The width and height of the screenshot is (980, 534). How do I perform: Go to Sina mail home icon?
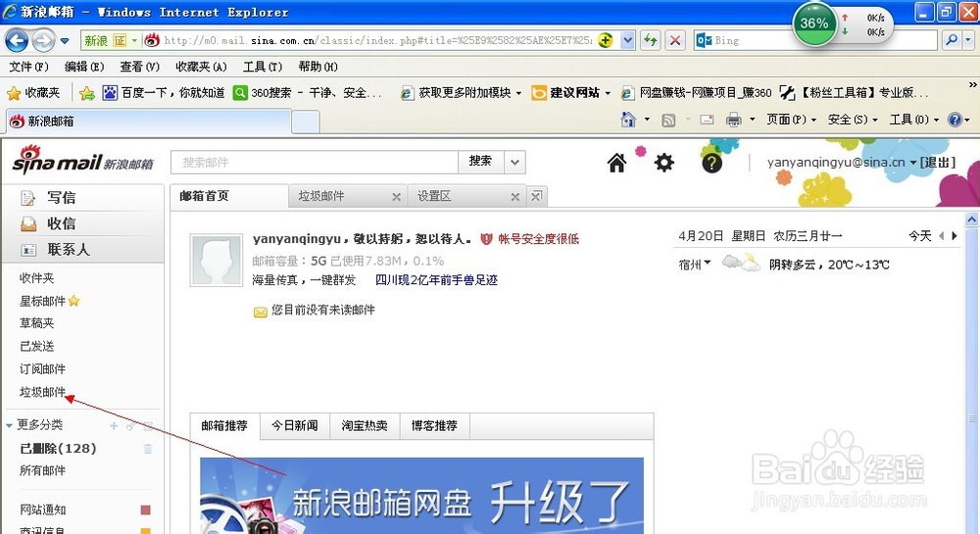click(616, 163)
